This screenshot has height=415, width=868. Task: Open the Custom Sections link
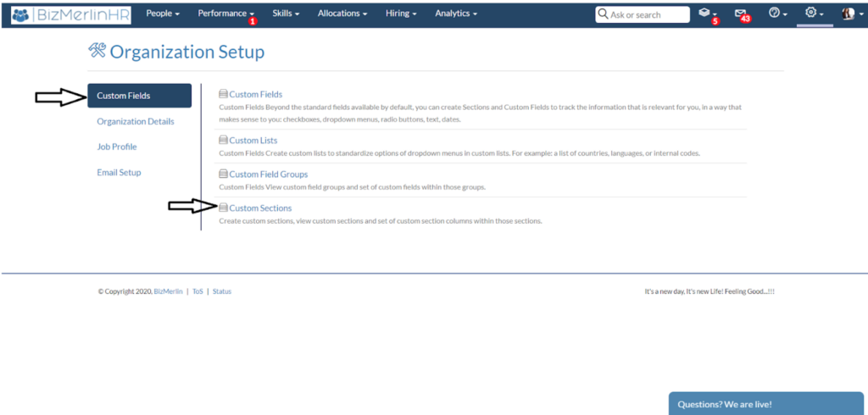260,208
